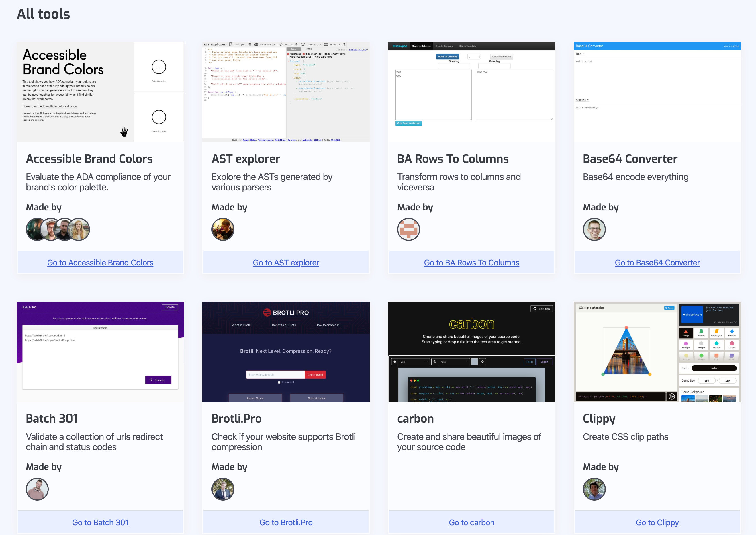This screenshot has width=756, height=535.
Task: Select the Create CSS clip paths description
Action: coord(626,436)
